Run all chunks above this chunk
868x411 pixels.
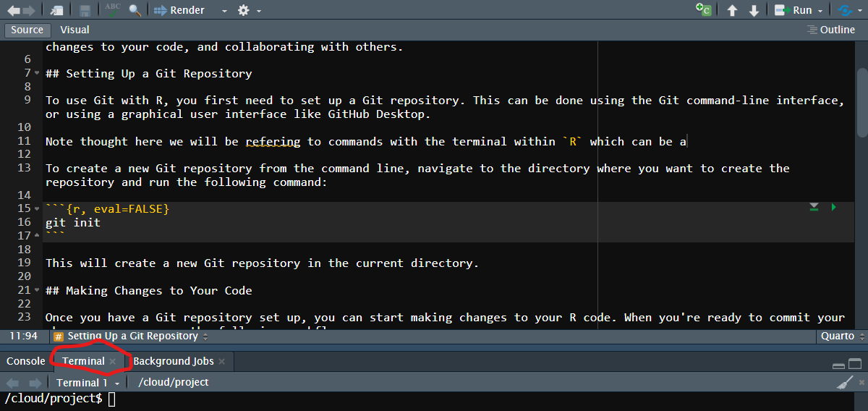[x=814, y=208]
